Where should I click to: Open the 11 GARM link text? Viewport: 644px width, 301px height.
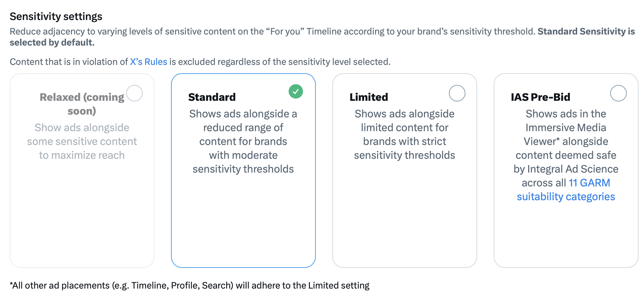[x=589, y=183]
